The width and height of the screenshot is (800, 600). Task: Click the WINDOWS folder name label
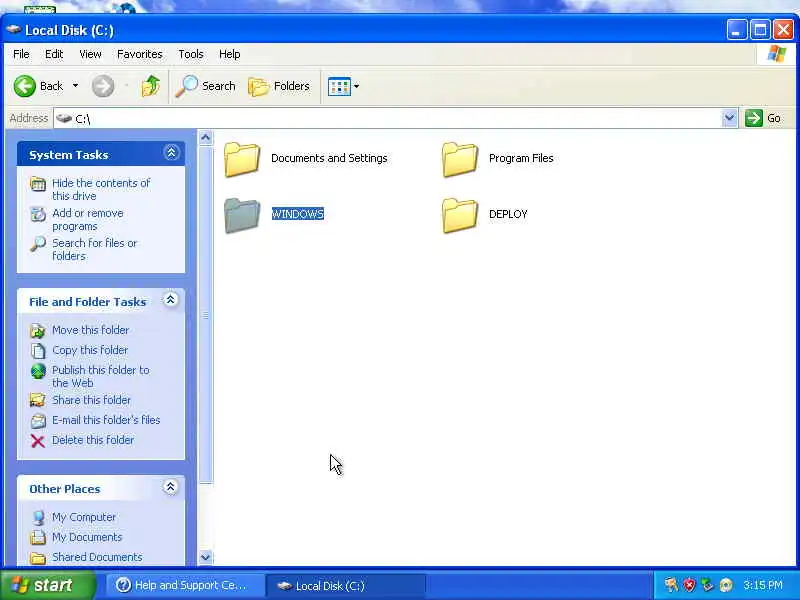[x=297, y=214]
